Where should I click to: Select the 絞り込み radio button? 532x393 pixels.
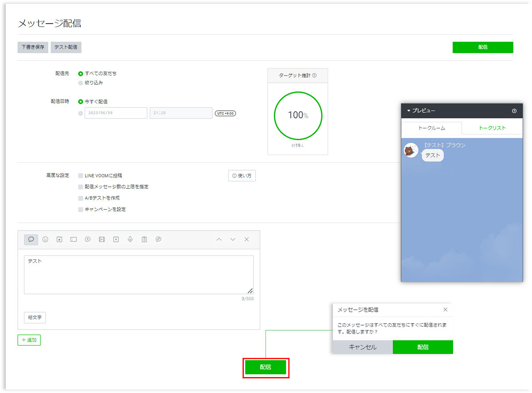81,83
